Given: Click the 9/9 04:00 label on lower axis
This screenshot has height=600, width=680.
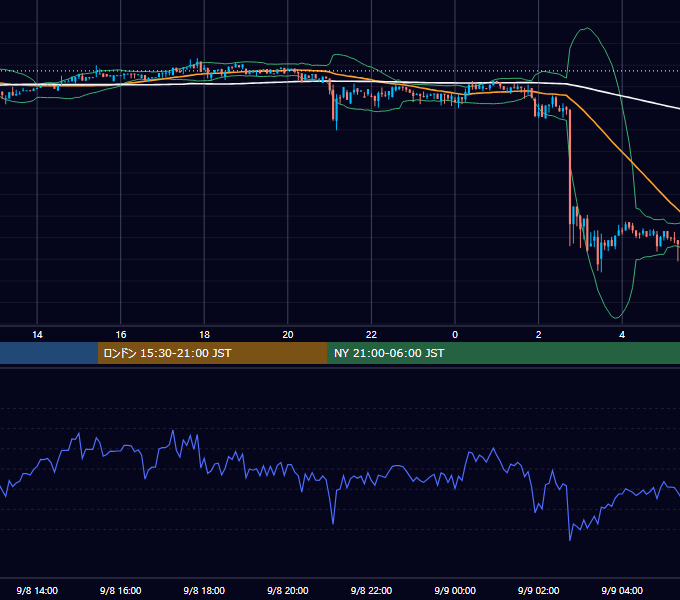Looking at the screenshot, I should 622,590.
